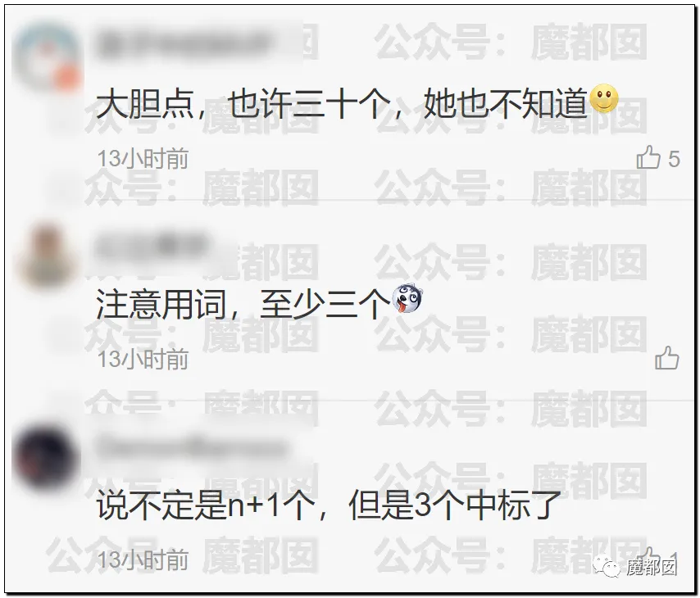Screen dimensions: 700x598
Task: Click the like count 5 on first comment
Action: click(674, 159)
